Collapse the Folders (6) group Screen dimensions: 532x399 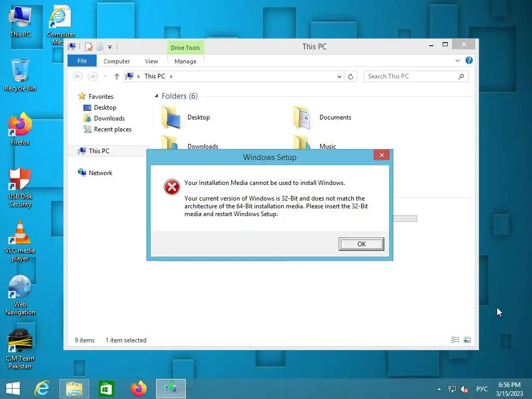[x=156, y=96]
